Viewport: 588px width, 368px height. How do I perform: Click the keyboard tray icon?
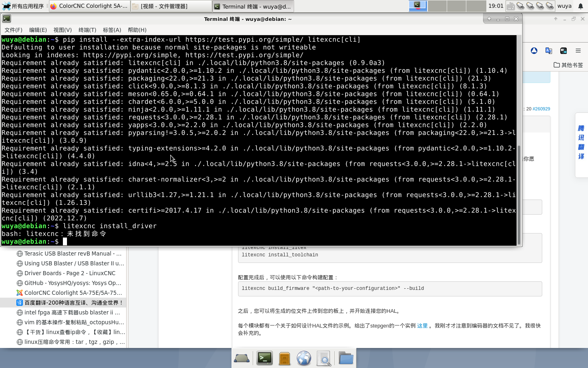click(x=510, y=6)
